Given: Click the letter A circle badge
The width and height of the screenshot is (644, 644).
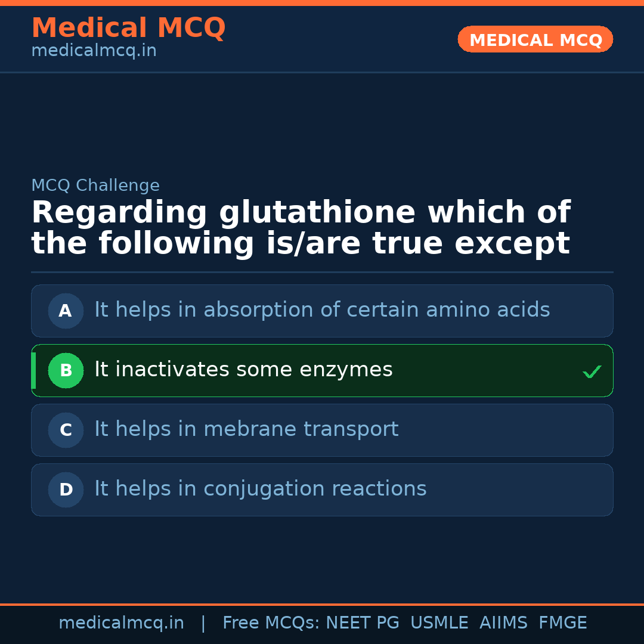Looking at the screenshot, I should [66, 311].
